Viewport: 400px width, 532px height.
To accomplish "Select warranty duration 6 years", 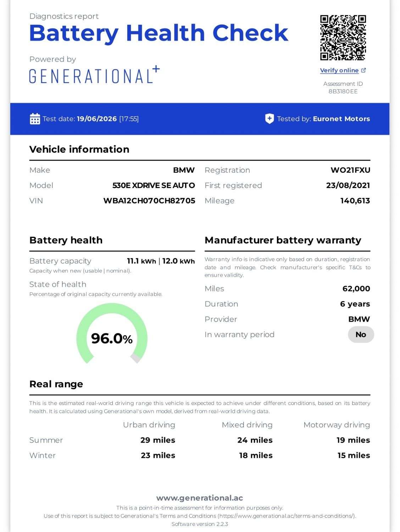I will (355, 304).
